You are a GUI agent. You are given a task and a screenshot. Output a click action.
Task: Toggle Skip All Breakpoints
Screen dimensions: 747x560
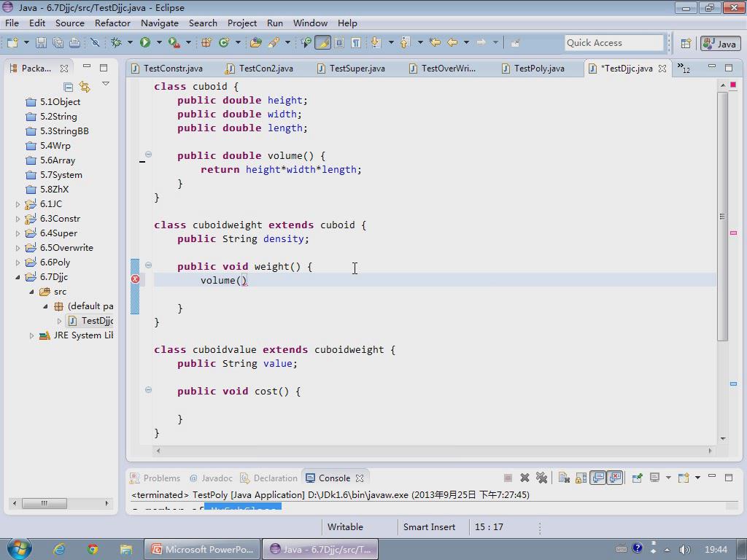pyautogui.click(x=95, y=43)
